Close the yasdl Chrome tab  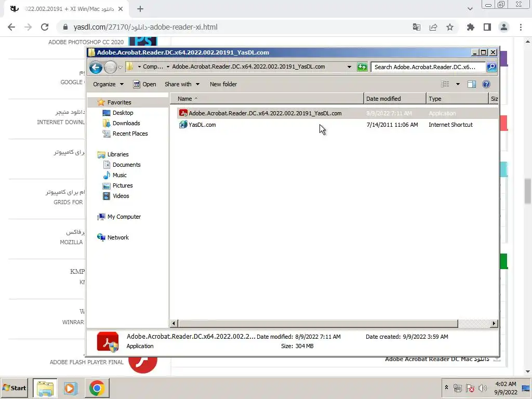pos(121,9)
